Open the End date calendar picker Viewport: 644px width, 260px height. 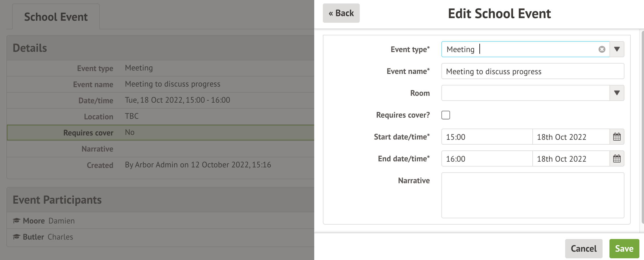(x=617, y=159)
